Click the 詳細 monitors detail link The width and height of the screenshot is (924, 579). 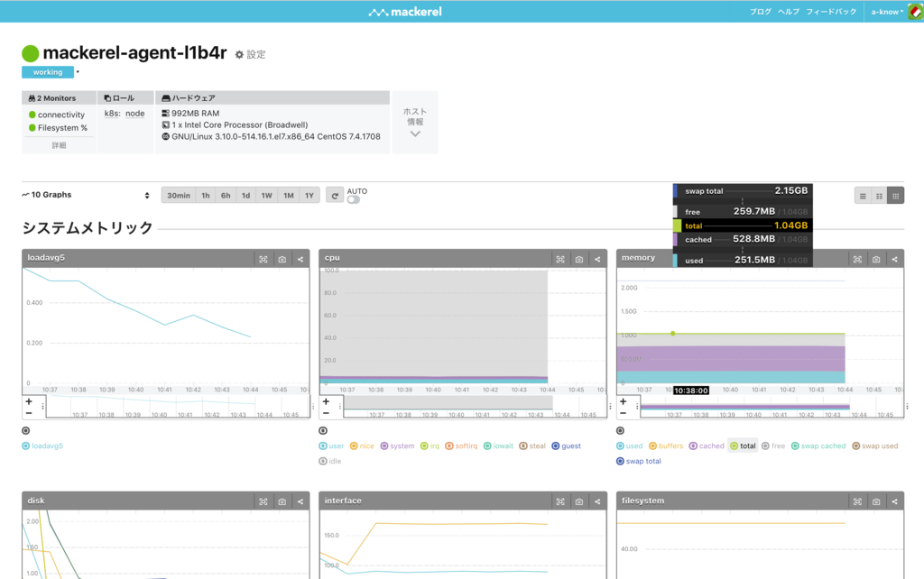(59, 145)
